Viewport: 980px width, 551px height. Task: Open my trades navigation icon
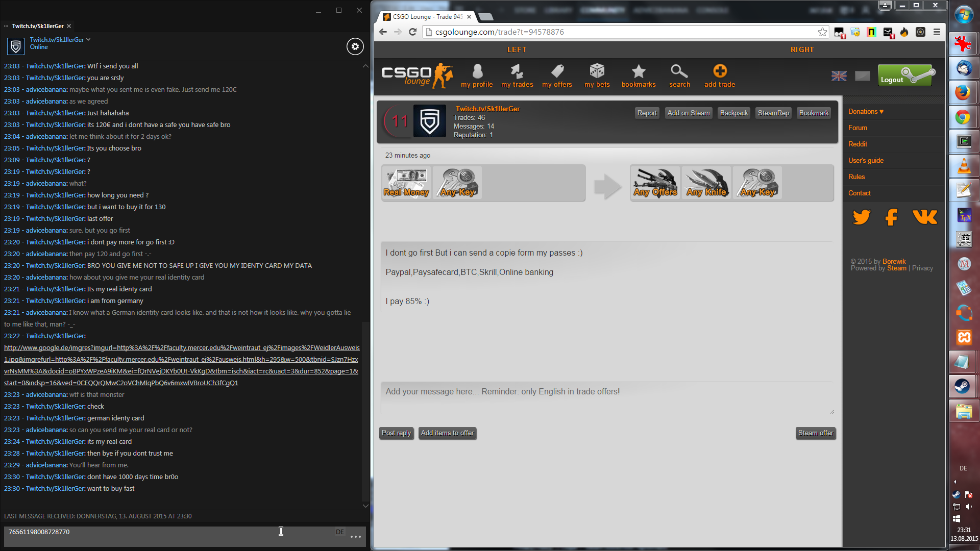[517, 71]
